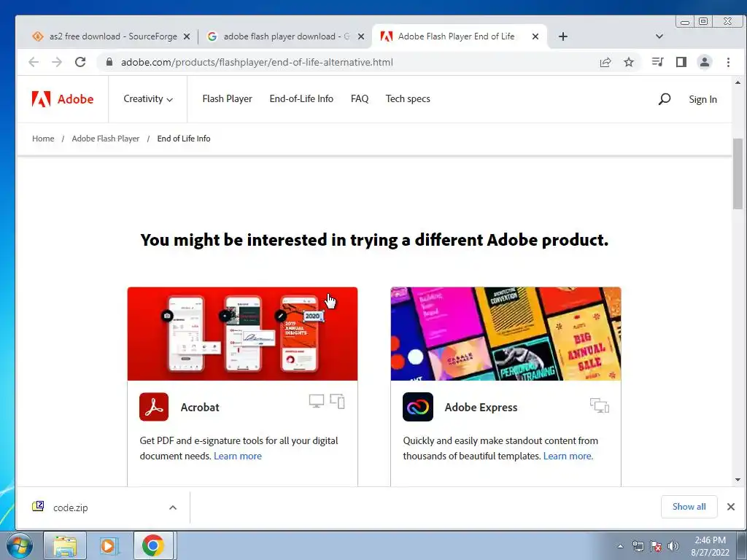Image resolution: width=747 pixels, height=560 pixels.
Task: Open the code.zip downloaded file
Action: click(x=71, y=507)
